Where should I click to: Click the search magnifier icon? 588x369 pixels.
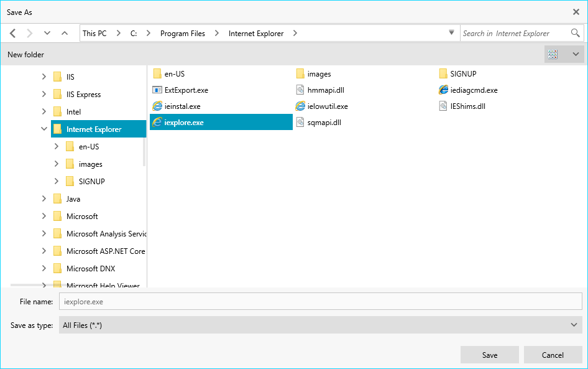(x=575, y=33)
